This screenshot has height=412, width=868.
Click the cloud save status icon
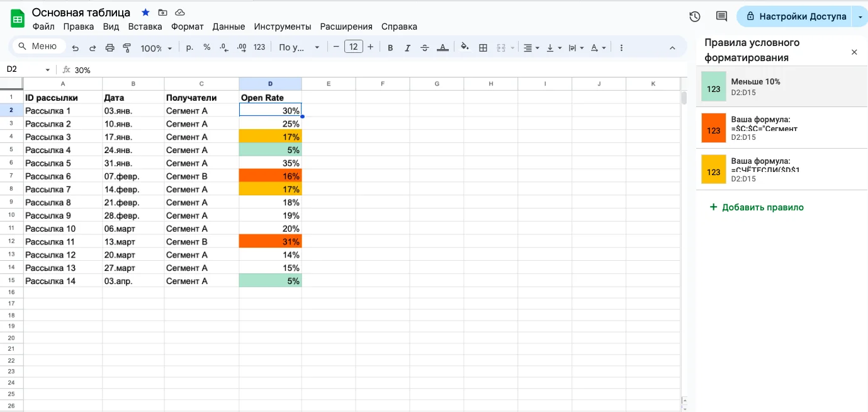coord(180,13)
